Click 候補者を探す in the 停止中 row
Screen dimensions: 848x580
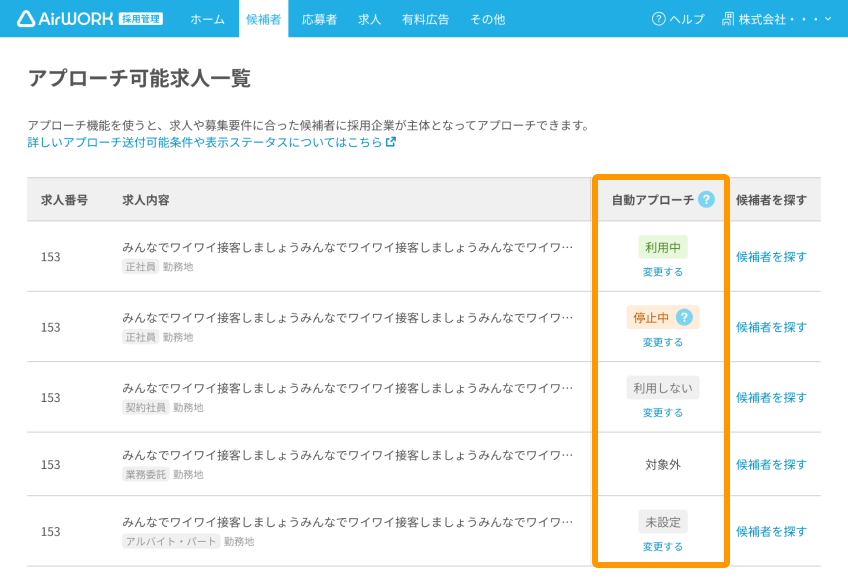click(x=771, y=327)
